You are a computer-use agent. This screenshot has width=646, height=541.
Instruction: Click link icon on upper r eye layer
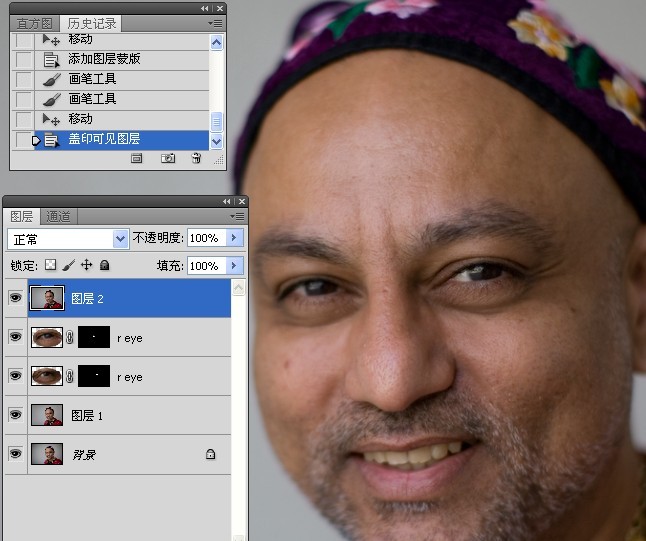click(70, 337)
